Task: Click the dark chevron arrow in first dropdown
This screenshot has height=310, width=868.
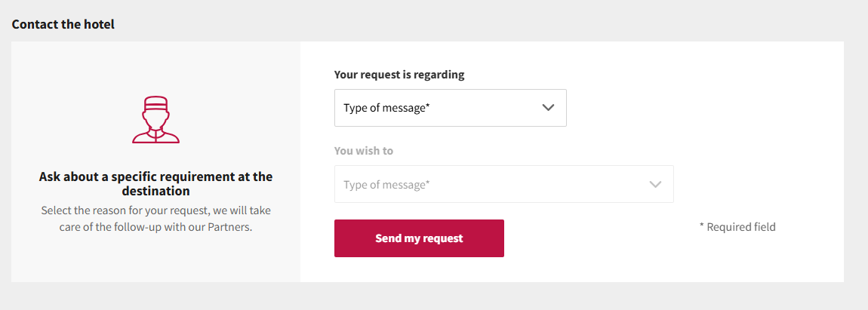Action: click(548, 108)
